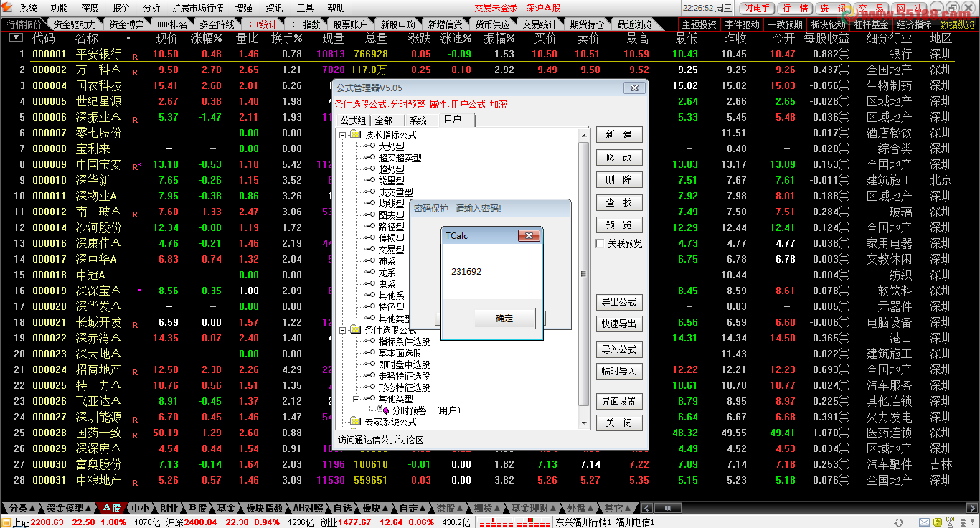Click the 新建 button in formula manager

click(x=619, y=135)
